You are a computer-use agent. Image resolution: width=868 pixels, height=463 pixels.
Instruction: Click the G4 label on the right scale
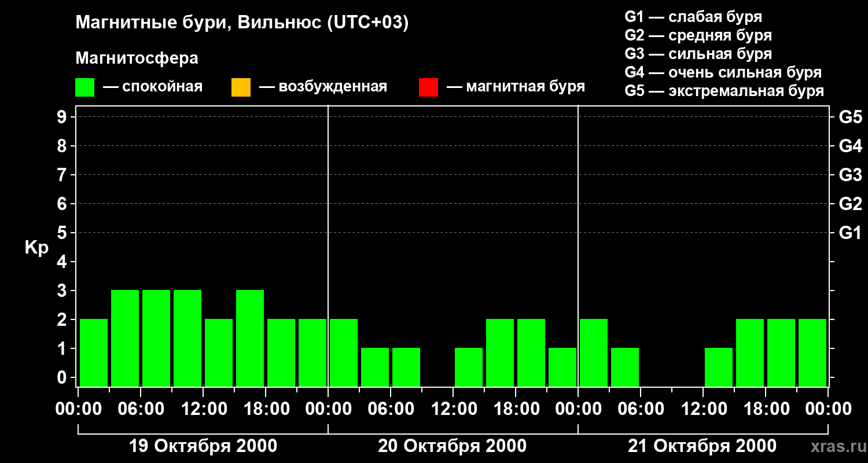coord(850,146)
